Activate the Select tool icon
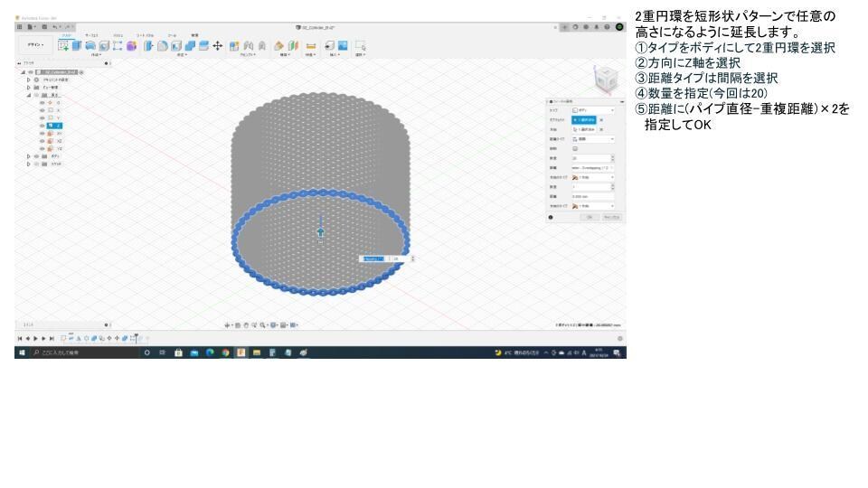The width and height of the screenshot is (868, 488). [x=361, y=46]
